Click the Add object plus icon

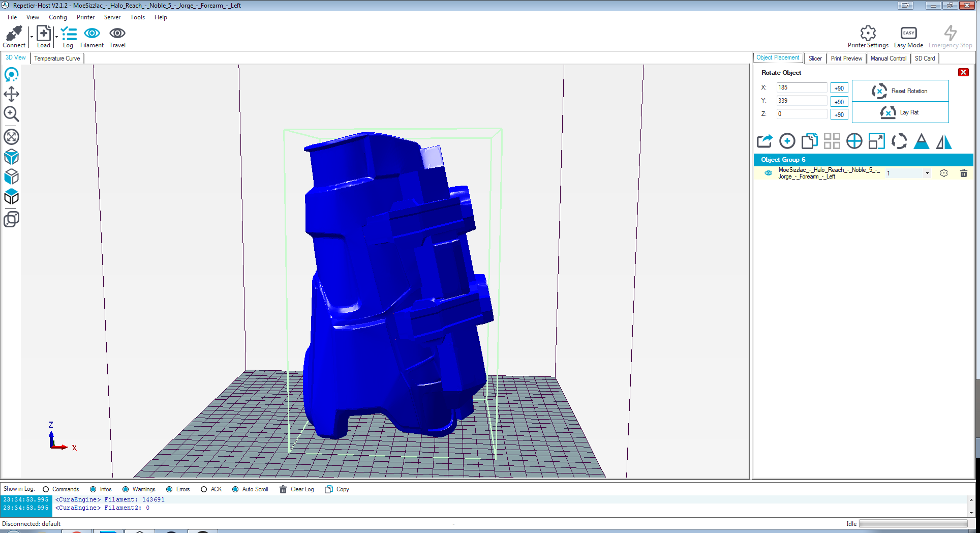(x=787, y=141)
